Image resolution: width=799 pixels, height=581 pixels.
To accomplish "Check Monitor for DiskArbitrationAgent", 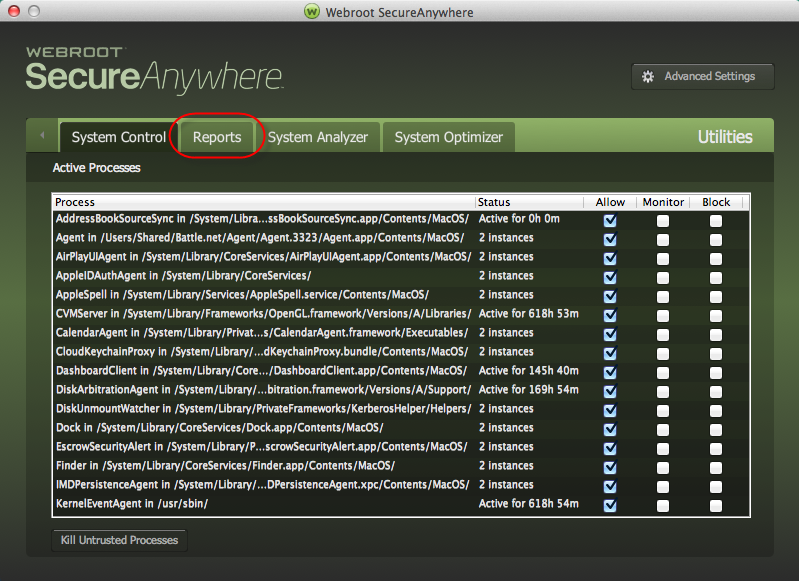I will (663, 391).
